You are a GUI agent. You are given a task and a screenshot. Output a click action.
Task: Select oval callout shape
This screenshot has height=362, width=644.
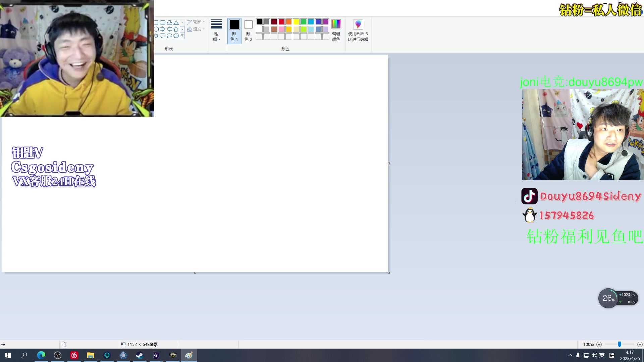pos(169,36)
